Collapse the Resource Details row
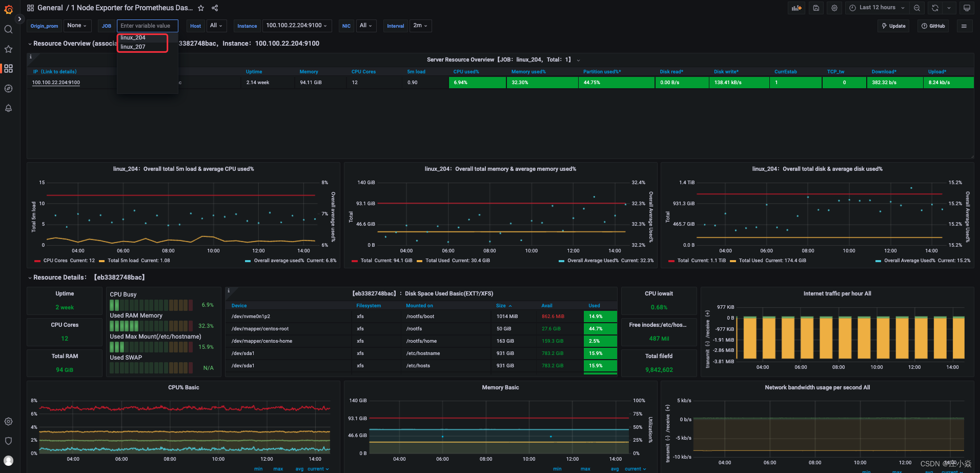 point(30,278)
